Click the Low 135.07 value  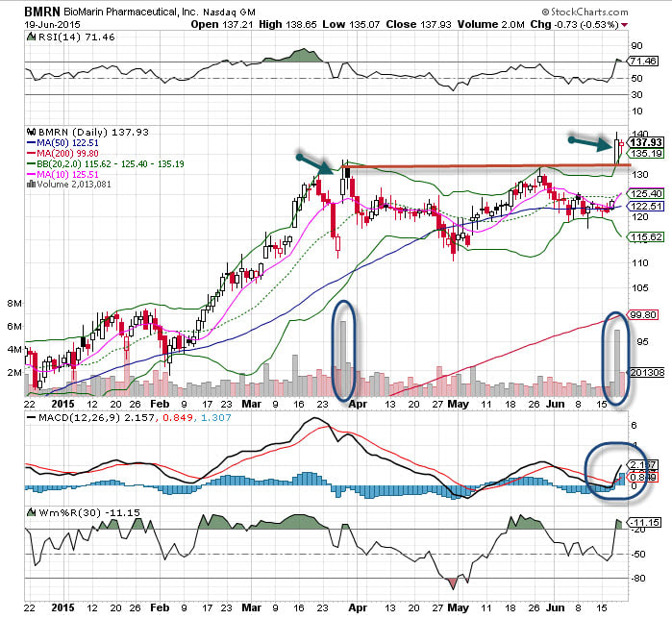coord(351,25)
